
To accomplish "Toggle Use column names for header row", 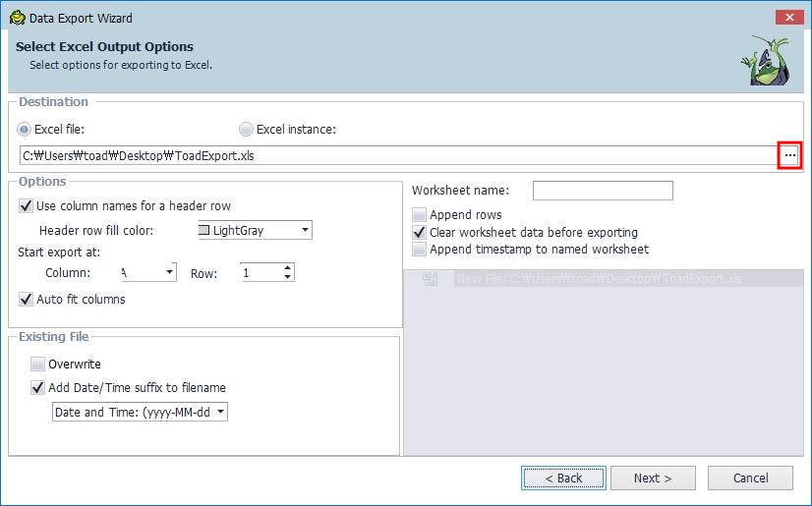I will click(26, 206).
